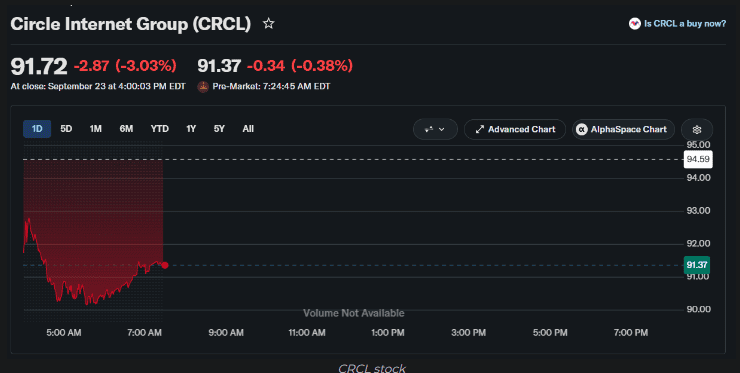Viewport: 740px width, 373px height.
Task: Select the 1Y time range
Action: click(x=191, y=129)
